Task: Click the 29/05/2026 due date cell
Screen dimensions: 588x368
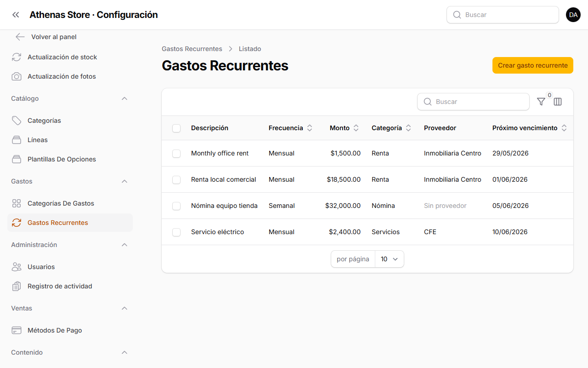Action: (x=510, y=153)
